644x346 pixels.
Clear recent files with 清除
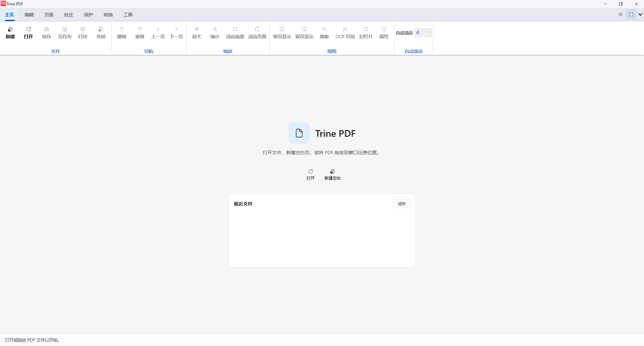pos(402,204)
